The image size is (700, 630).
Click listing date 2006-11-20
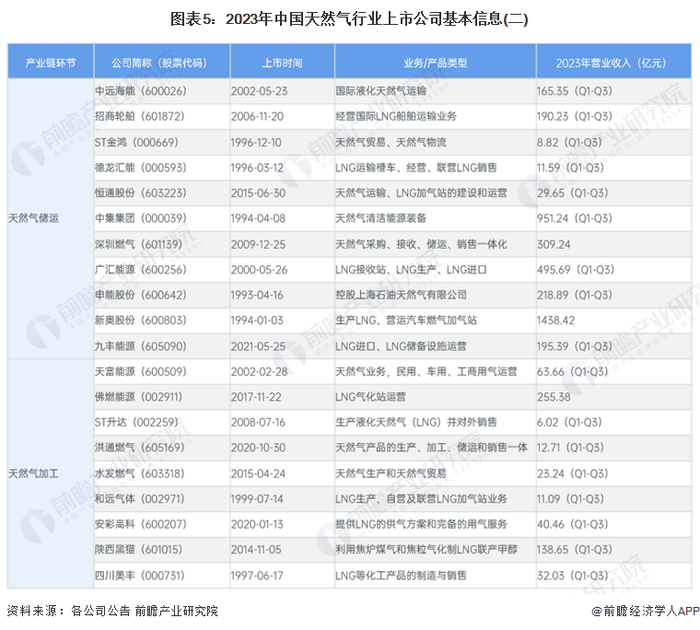click(x=257, y=117)
